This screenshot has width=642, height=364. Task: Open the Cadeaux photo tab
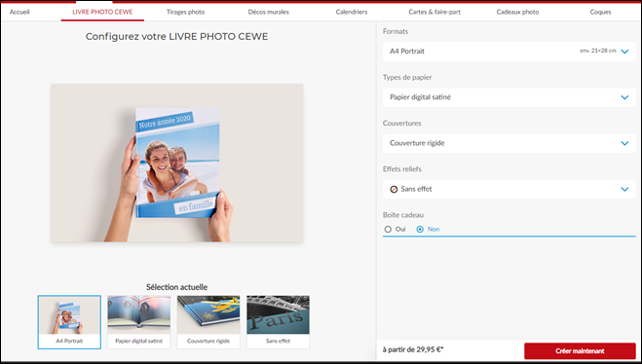pyautogui.click(x=517, y=12)
